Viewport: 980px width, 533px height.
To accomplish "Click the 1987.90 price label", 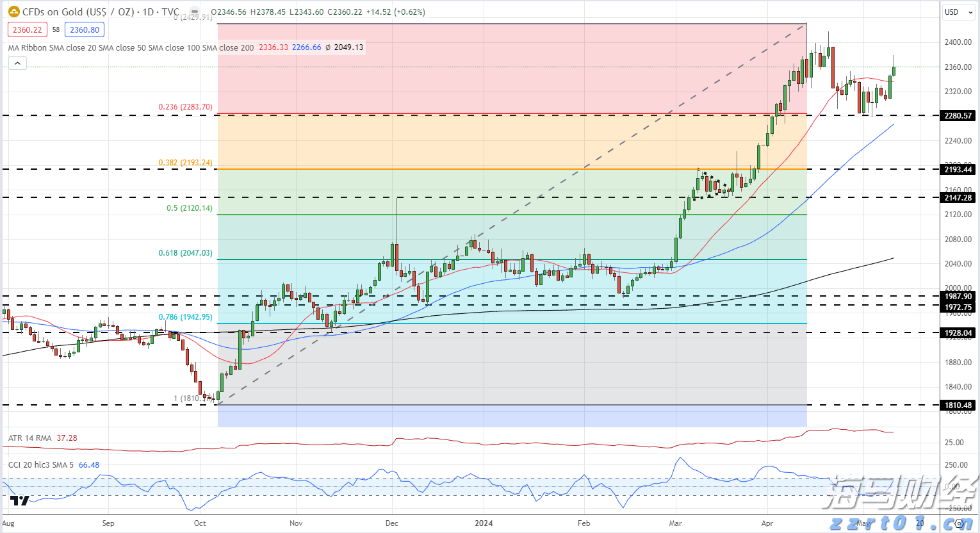I will coord(958,297).
